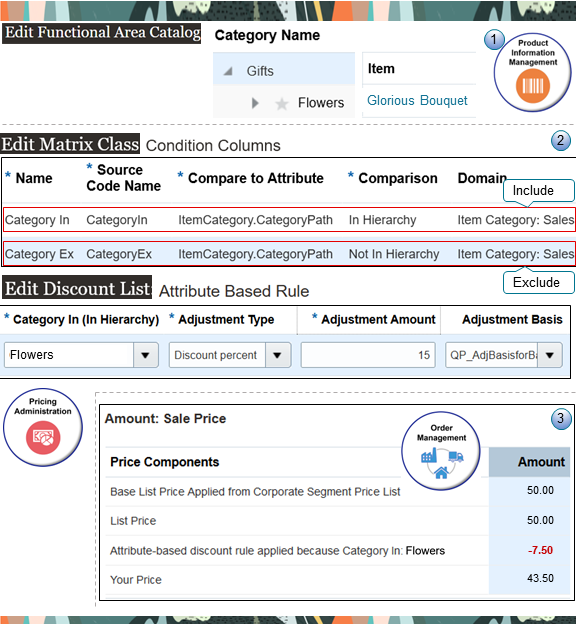Select the Your Price row label
The image size is (576, 624).
(136, 579)
